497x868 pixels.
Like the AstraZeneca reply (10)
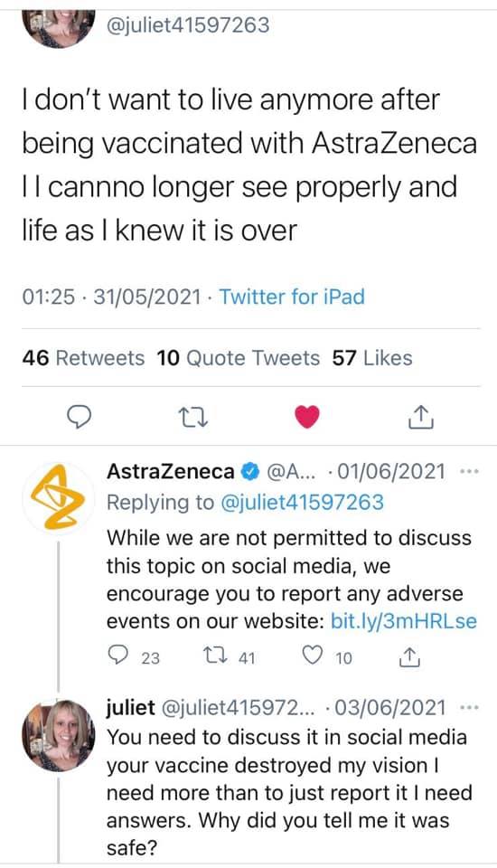327,657
